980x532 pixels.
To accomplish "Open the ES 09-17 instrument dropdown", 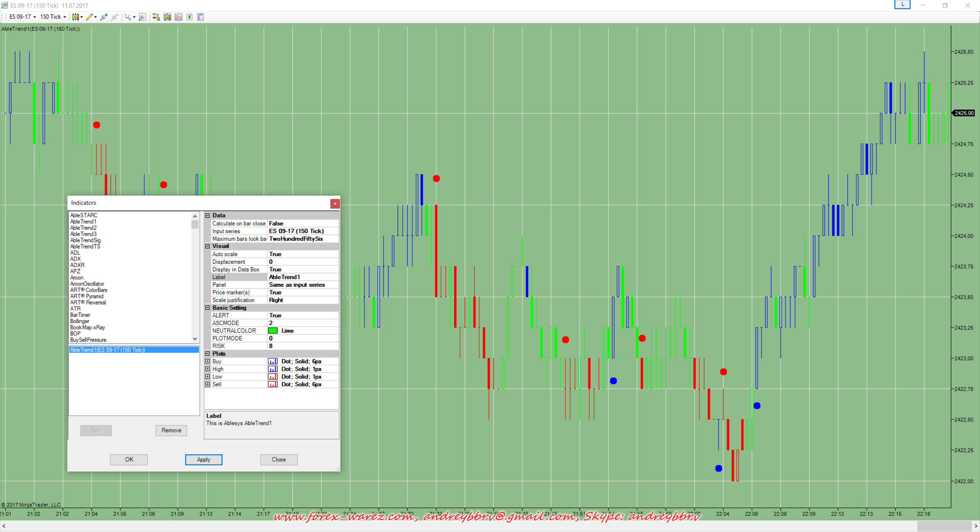I will [x=23, y=17].
